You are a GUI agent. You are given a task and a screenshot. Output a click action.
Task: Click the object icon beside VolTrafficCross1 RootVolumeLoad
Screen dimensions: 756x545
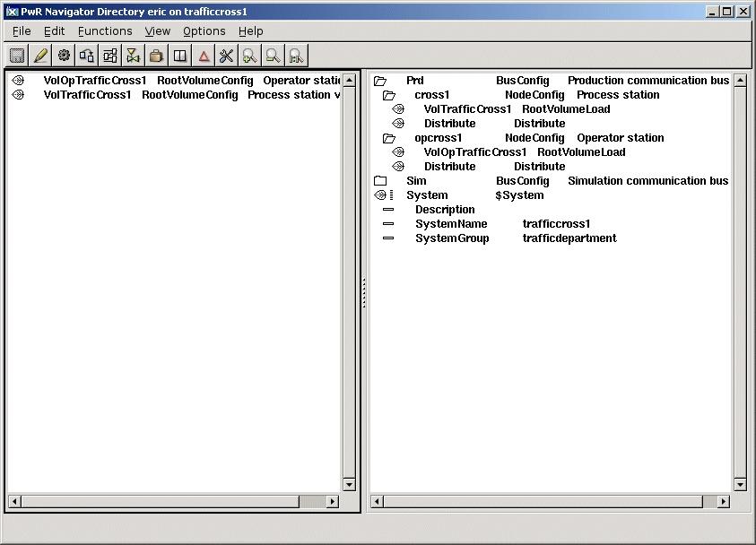click(398, 108)
